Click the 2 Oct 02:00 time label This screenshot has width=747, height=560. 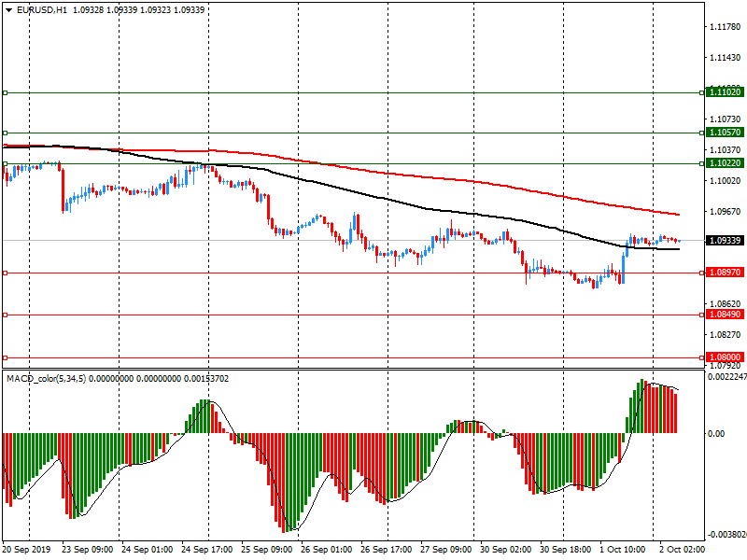point(683,550)
